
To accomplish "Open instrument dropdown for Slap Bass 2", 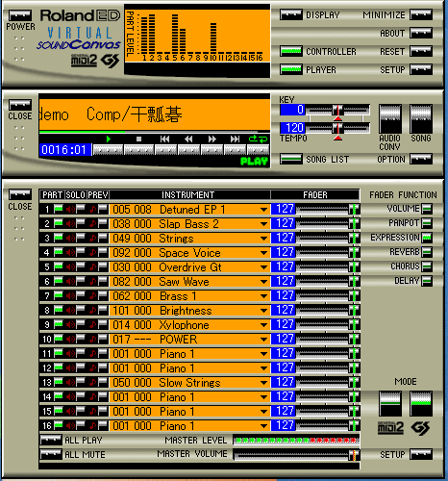I will point(263,224).
